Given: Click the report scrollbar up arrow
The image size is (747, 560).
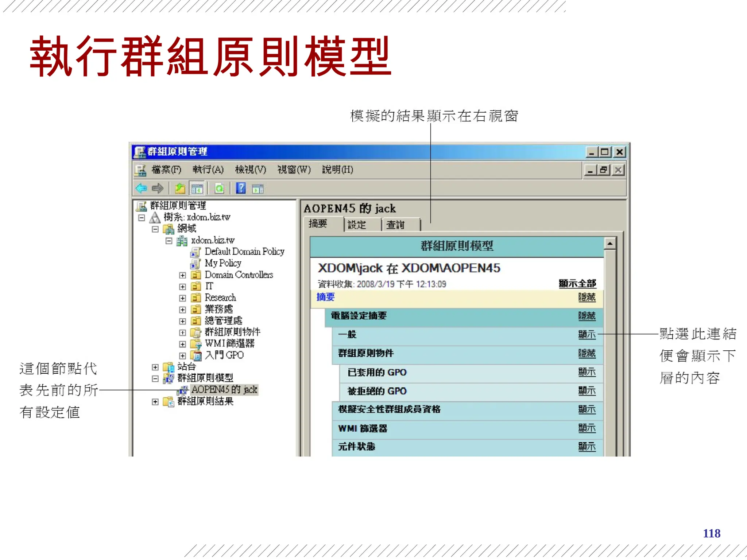Looking at the screenshot, I should pos(610,243).
